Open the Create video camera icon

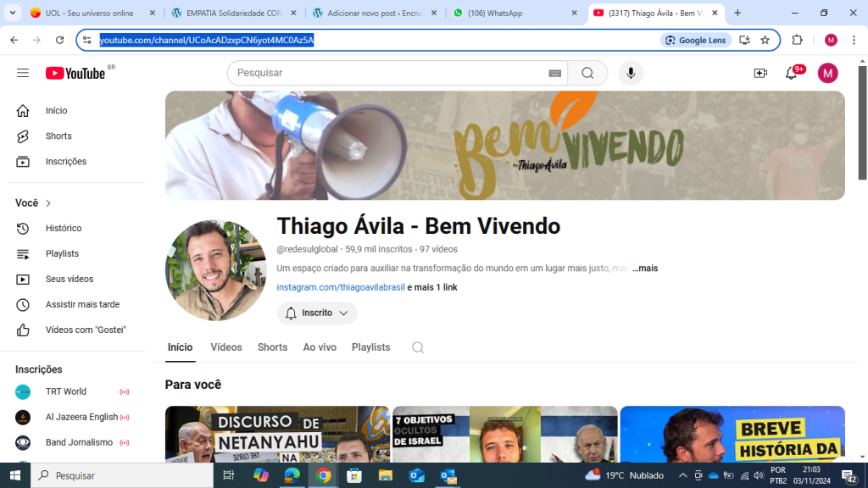point(760,73)
